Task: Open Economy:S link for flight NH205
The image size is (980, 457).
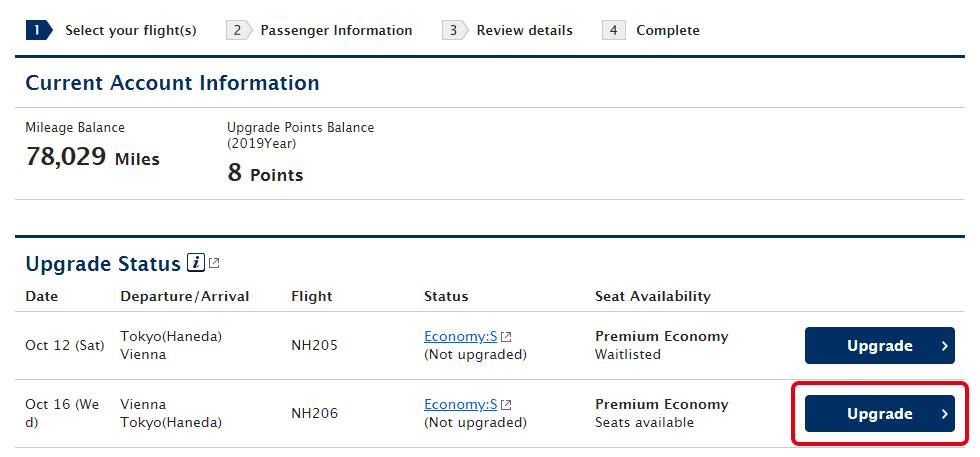Action: (460, 337)
